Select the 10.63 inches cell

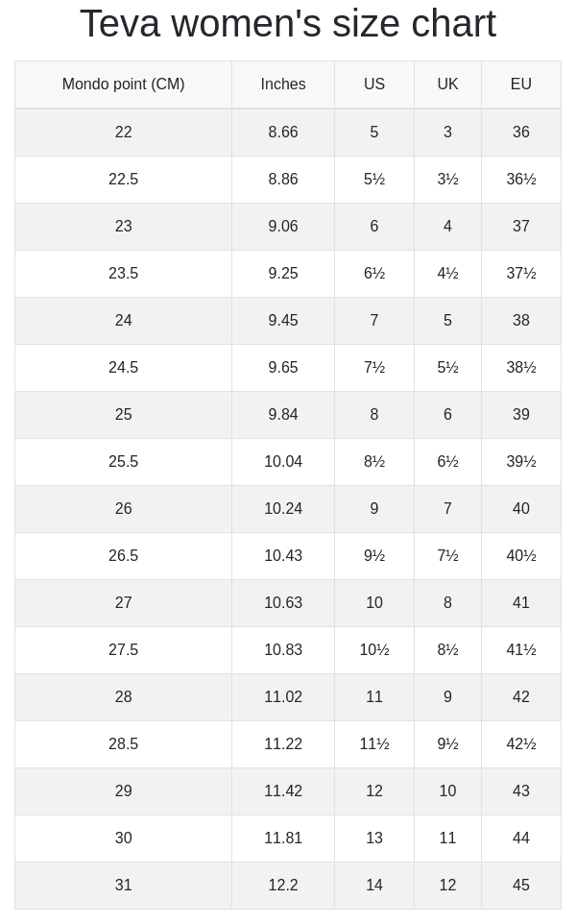coord(283,602)
